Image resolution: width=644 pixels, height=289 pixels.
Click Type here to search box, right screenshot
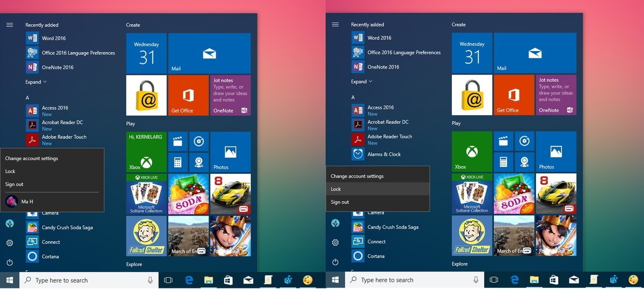point(415,279)
